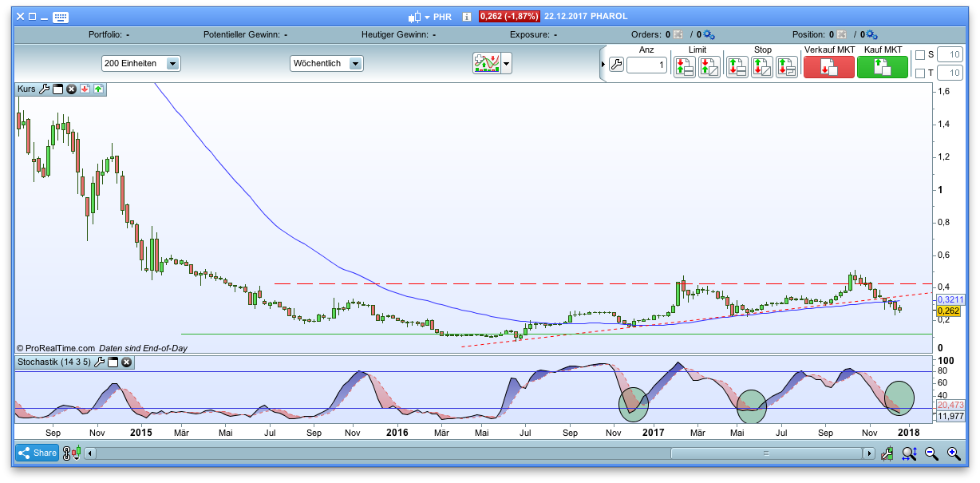Image resolution: width=980 pixels, height=483 pixels.
Task: Click the zoom out magnifier icon
Action: click(931, 453)
